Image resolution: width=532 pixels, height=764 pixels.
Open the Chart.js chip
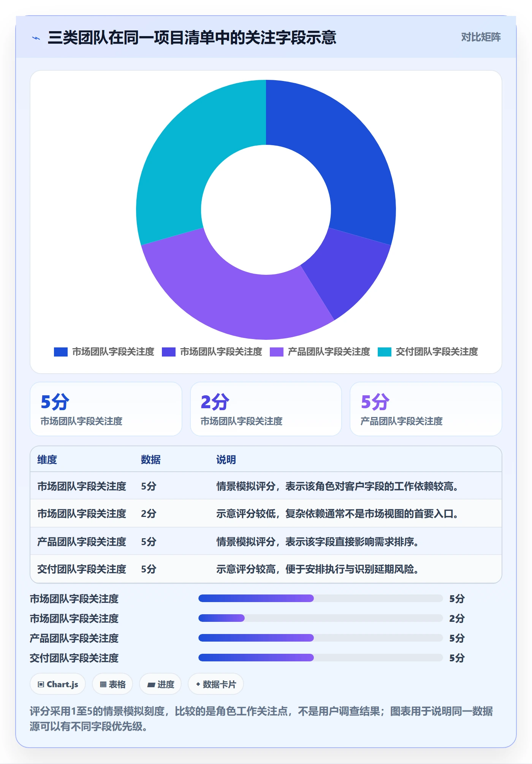tap(58, 684)
